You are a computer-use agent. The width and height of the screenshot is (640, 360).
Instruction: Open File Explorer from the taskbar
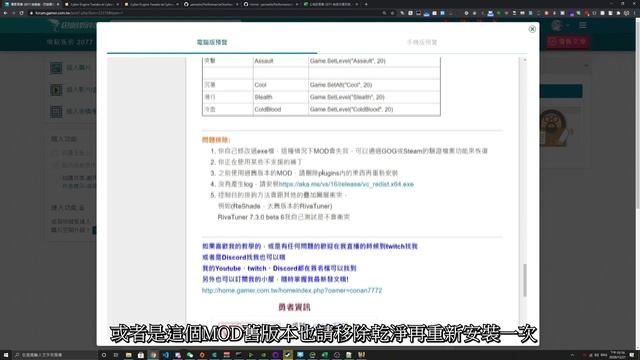point(128,355)
